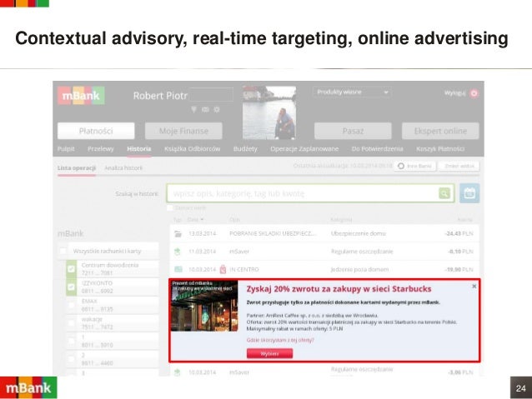Switch to the Lista operacji tab
The width and height of the screenshot is (532, 399).
77,167
